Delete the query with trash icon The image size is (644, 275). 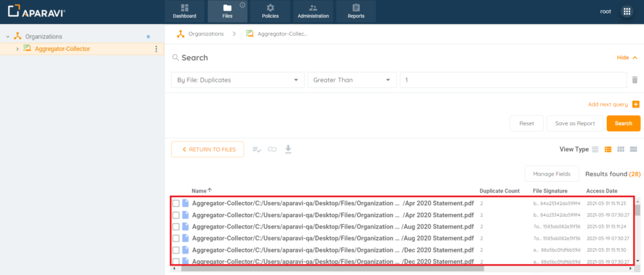coord(635,80)
